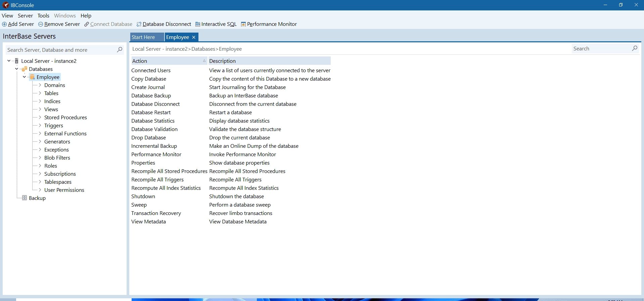Collapse the Local Server - instance2 node
This screenshot has width=644, height=301.
tap(9, 61)
